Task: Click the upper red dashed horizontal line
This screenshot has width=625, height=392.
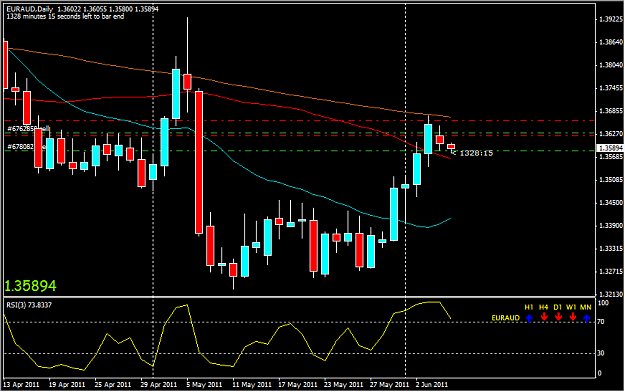Action: pos(299,120)
